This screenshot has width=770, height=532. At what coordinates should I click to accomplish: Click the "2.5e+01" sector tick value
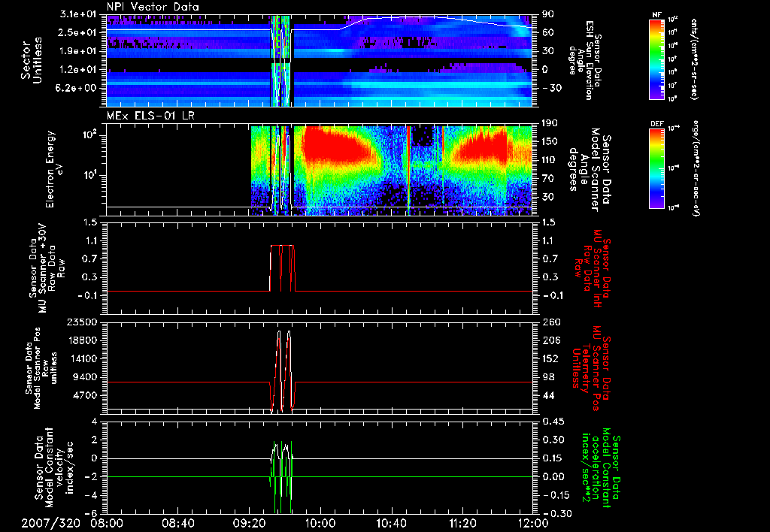coord(77,32)
